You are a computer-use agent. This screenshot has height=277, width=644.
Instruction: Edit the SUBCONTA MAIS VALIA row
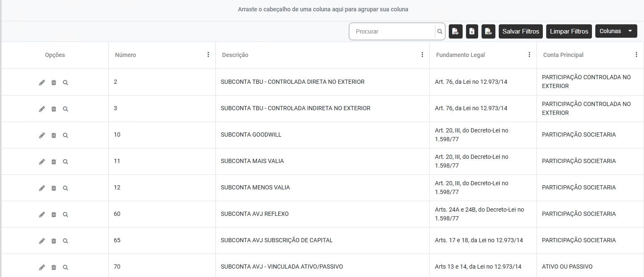click(x=42, y=162)
